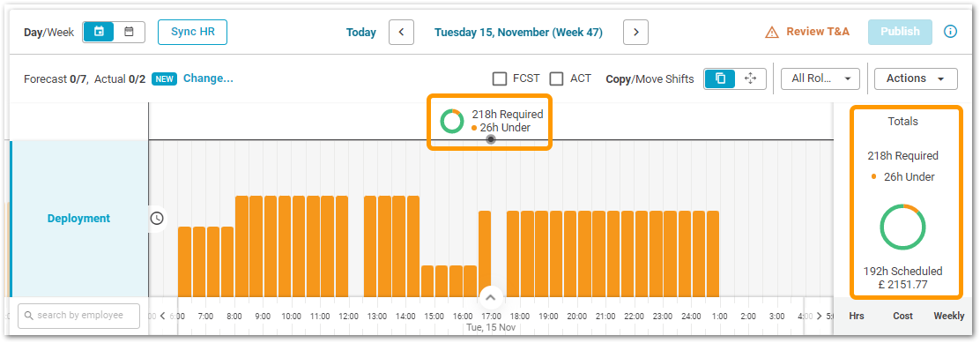Click the 1:00 time label
The width and height of the screenshot is (980, 343).
pos(719,317)
